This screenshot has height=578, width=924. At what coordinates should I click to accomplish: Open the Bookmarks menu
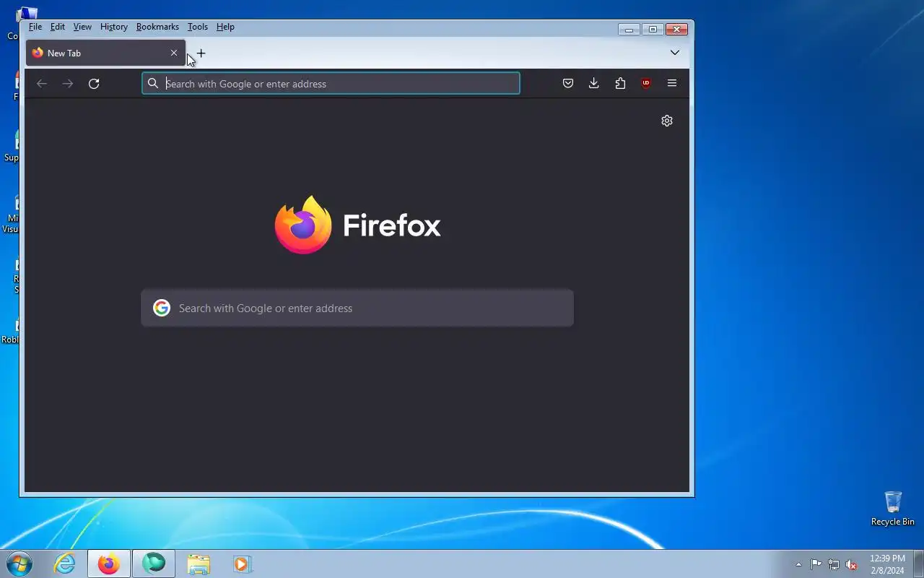[x=157, y=27]
